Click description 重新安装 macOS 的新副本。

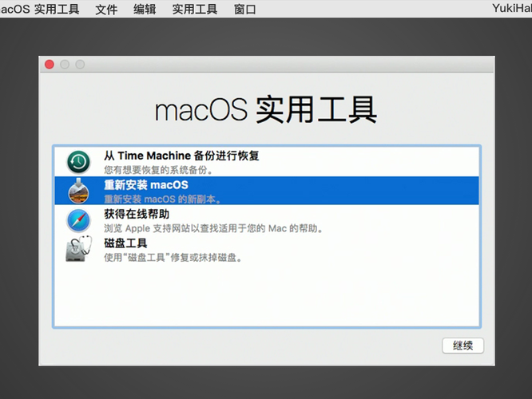click(x=162, y=199)
